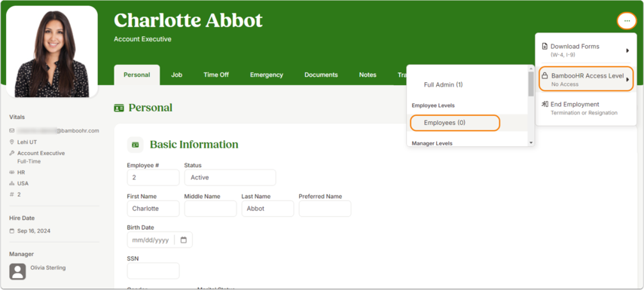Click the Manager Levels section label
The image size is (644, 290).
(x=432, y=143)
